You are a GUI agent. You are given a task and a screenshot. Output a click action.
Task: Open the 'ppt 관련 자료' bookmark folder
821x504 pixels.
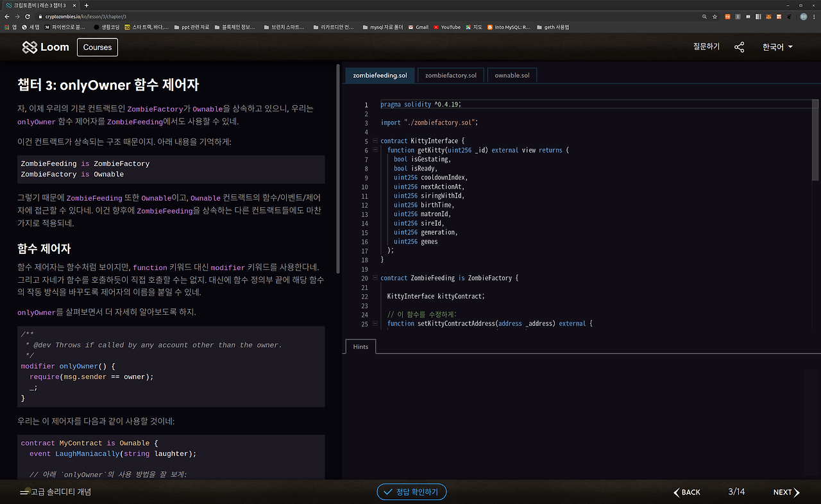pyautogui.click(x=191, y=27)
